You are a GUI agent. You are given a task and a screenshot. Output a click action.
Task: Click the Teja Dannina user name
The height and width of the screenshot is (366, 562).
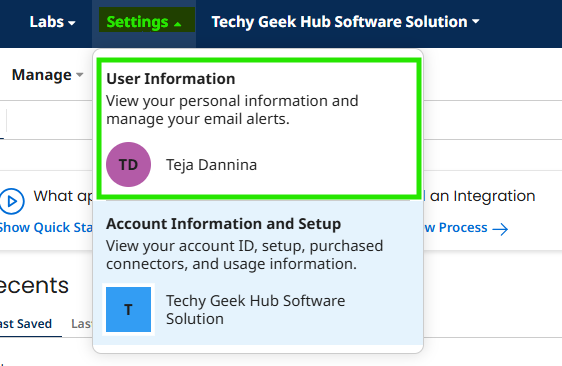click(x=211, y=165)
